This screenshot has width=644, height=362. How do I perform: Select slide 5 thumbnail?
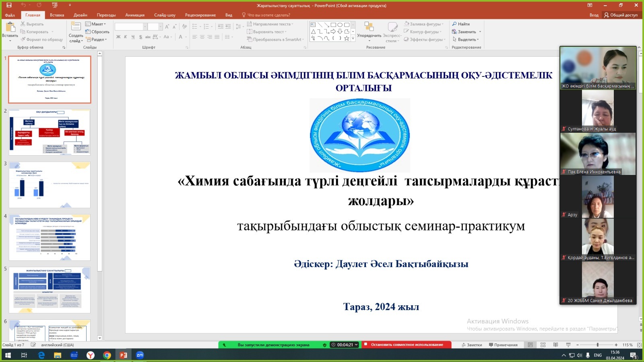pos(50,290)
